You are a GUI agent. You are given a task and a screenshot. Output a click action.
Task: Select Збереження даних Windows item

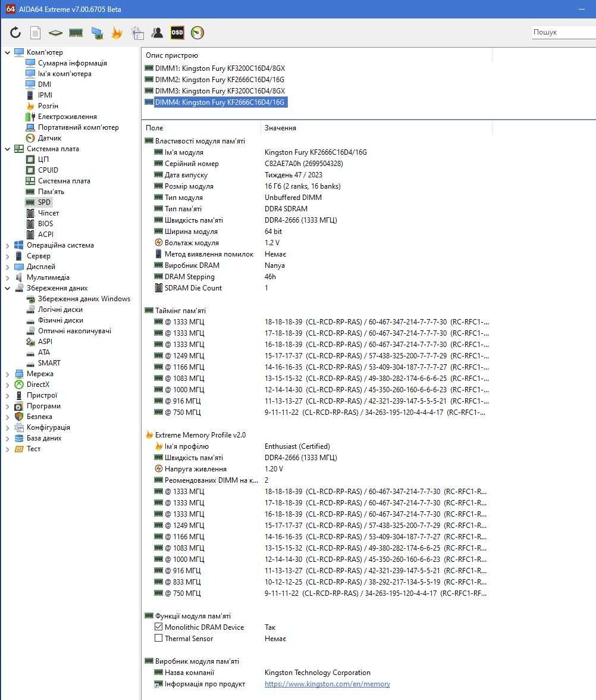(x=84, y=299)
